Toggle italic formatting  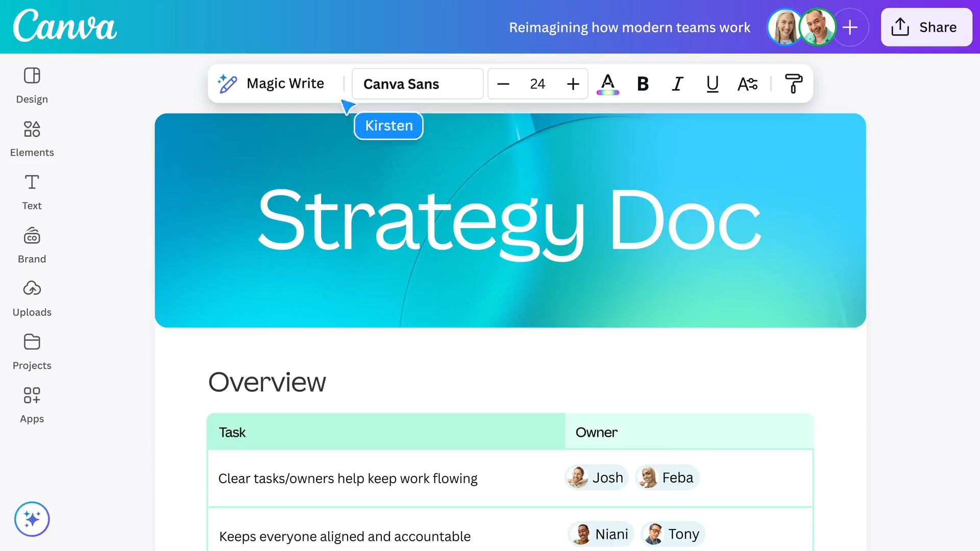pyautogui.click(x=677, y=84)
